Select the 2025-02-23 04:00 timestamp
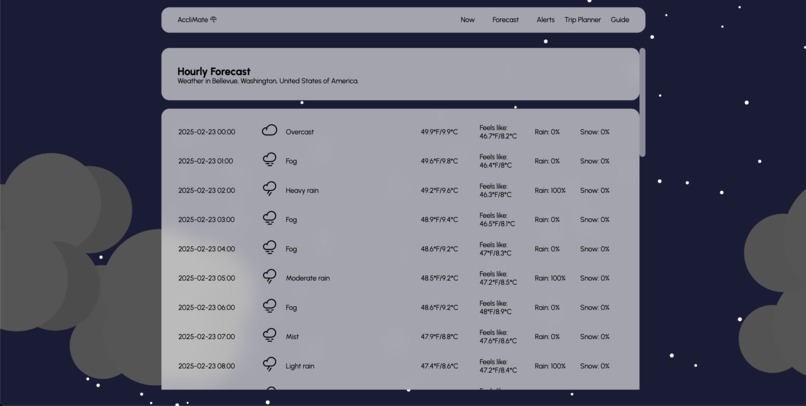This screenshot has width=806, height=406. point(207,249)
